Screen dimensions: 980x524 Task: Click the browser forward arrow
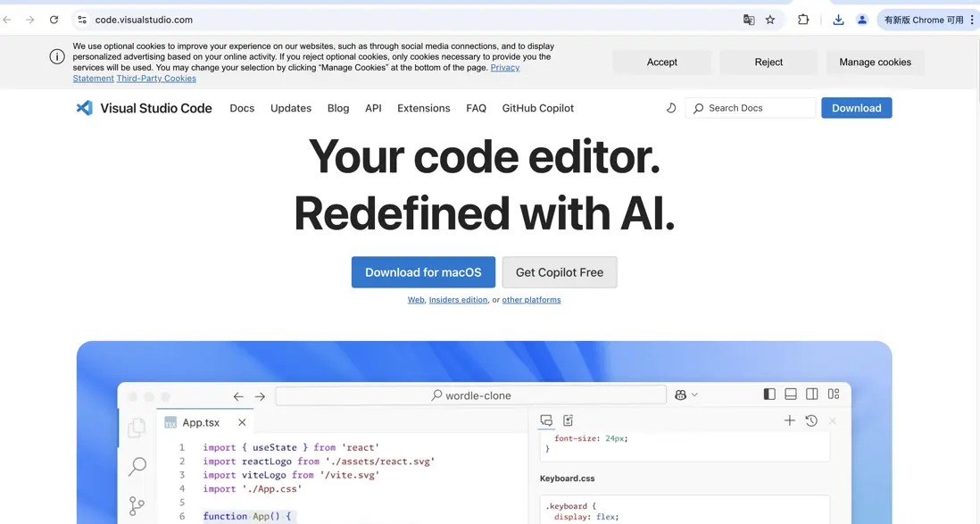pyautogui.click(x=30, y=20)
